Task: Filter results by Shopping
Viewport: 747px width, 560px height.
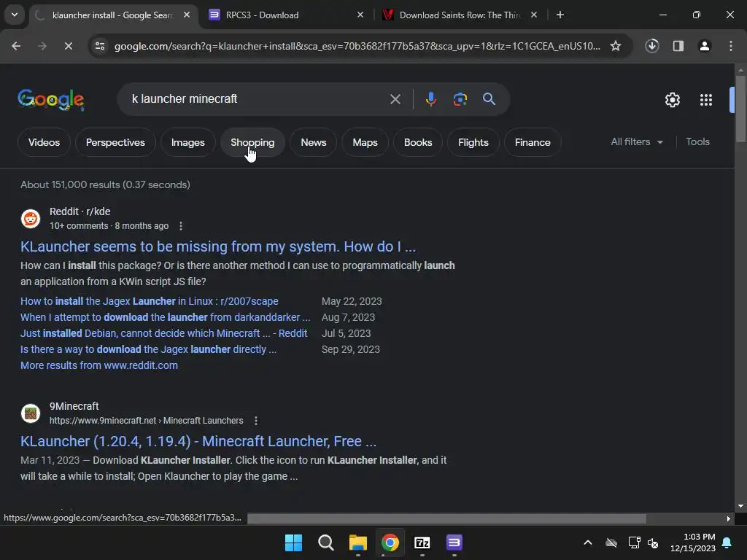Action: click(x=252, y=142)
